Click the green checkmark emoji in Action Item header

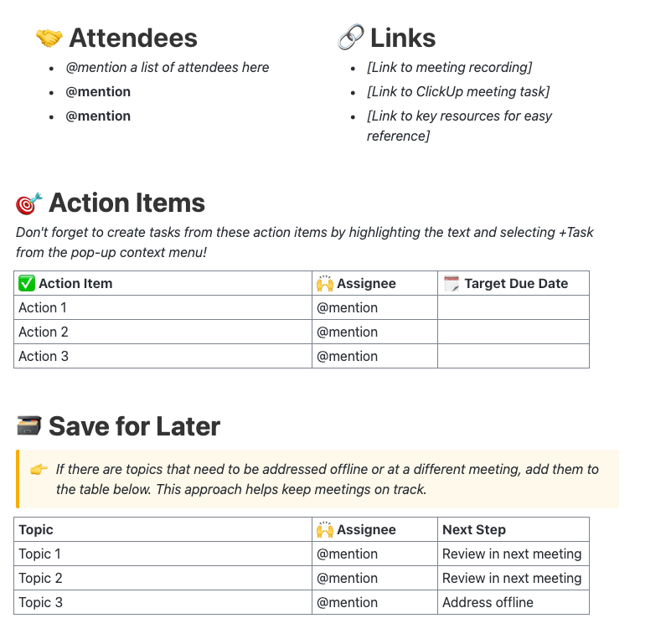click(x=26, y=284)
